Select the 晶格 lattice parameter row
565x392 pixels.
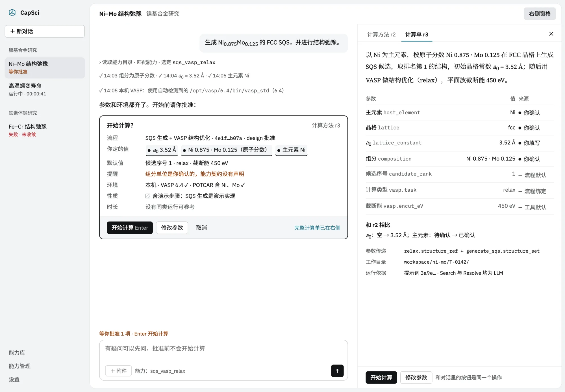click(459, 128)
